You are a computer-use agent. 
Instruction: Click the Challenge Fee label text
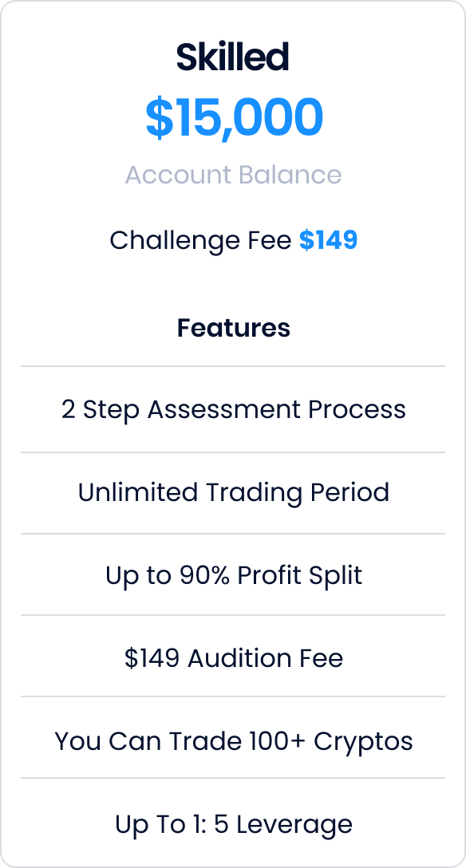(200, 240)
